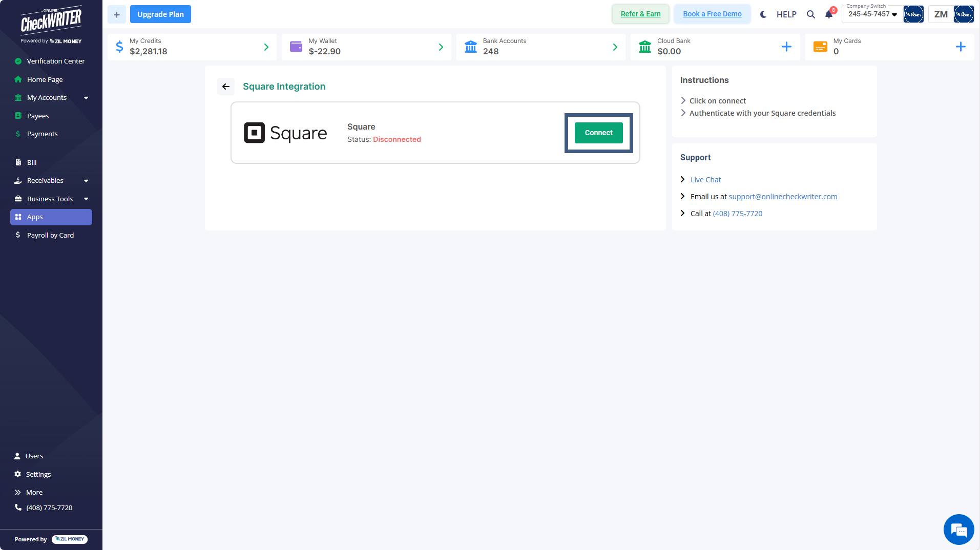Select the Payments section from the sidebar
Image resolution: width=980 pixels, height=550 pixels.
tap(41, 134)
